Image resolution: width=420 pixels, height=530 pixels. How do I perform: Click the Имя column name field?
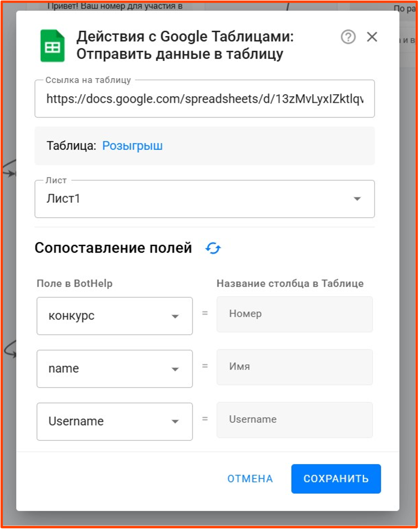(x=294, y=367)
